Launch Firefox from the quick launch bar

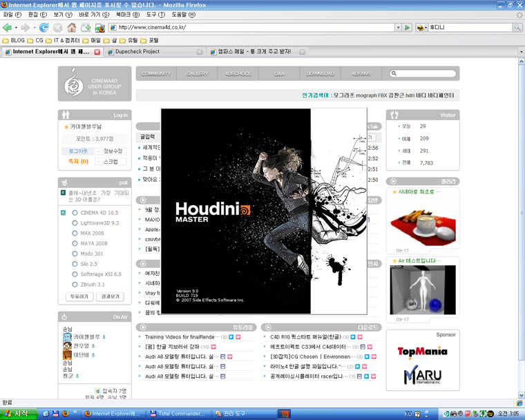pos(66,414)
